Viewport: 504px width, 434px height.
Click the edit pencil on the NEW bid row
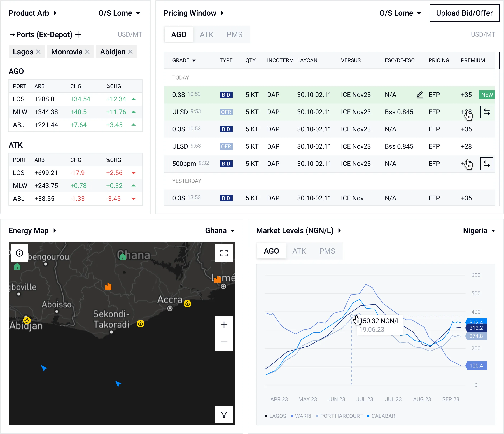(x=420, y=95)
